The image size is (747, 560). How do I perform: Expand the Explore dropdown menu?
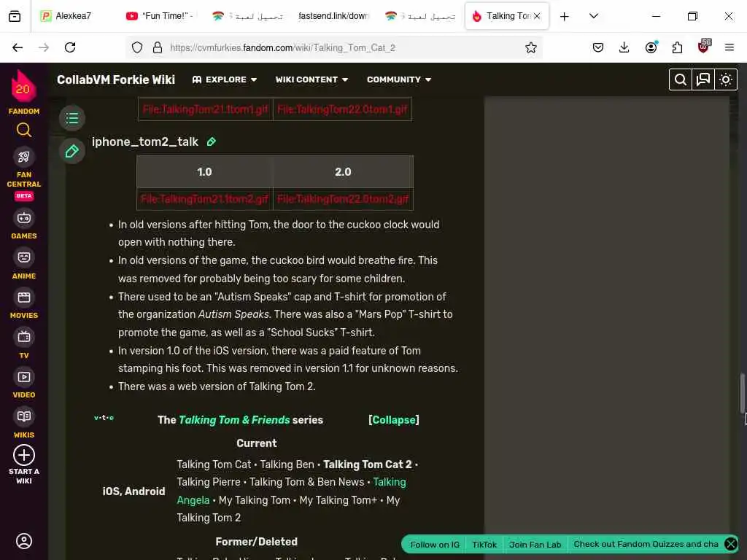click(225, 79)
